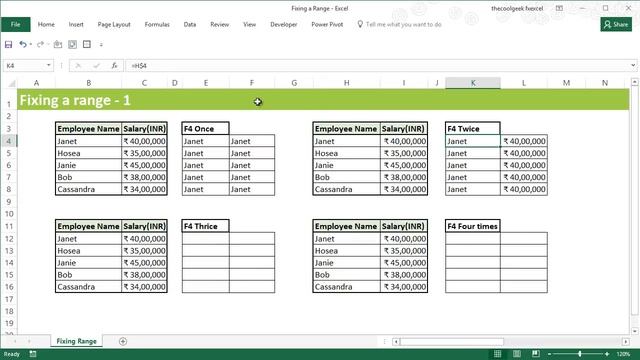Select the Fixing a range - 1 title
Viewport: 640px width, 360px height.
point(75,100)
